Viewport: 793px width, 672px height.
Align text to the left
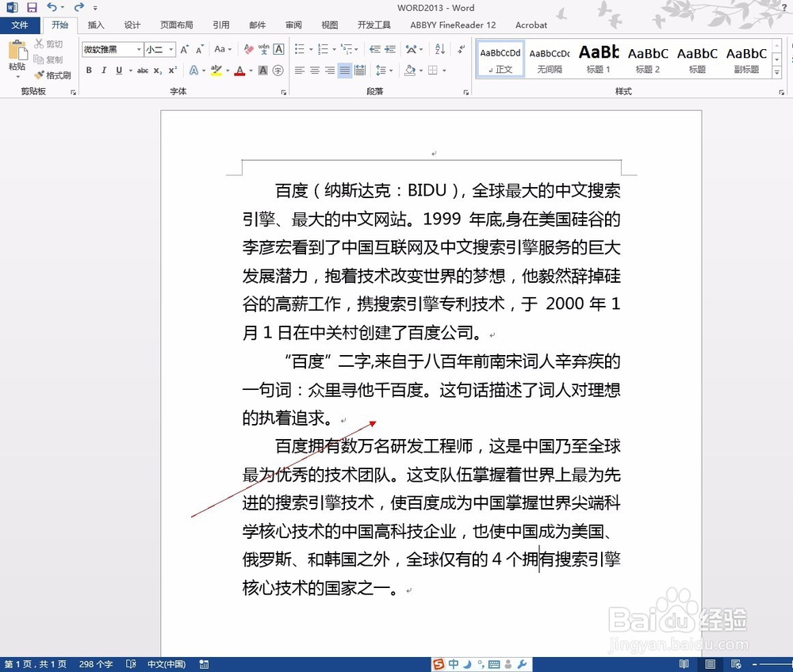coord(300,71)
